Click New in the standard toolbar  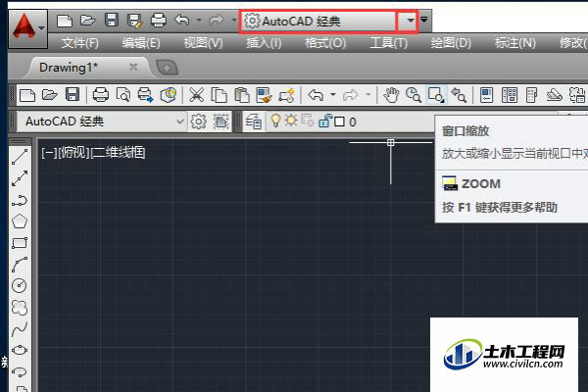tap(27, 95)
